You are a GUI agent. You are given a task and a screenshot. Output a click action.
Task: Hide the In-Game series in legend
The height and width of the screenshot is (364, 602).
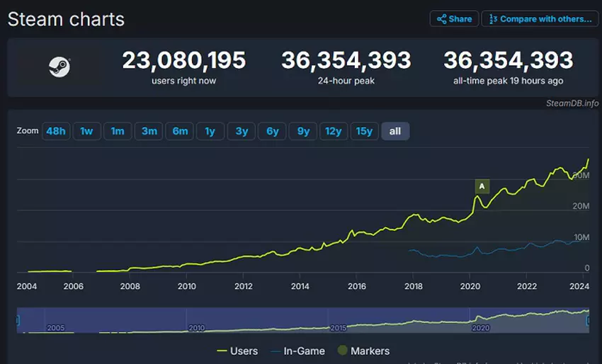[300, 351]
